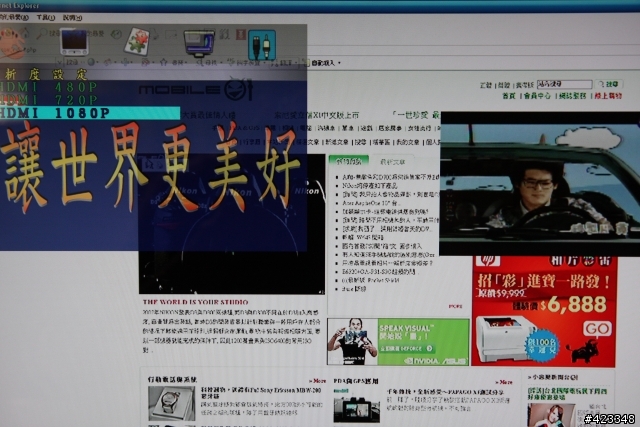Image resolution: width=640 pixels, height=427 pixels.
Task: Choose HDMI 720P resolution option
Action: [49, 100]
